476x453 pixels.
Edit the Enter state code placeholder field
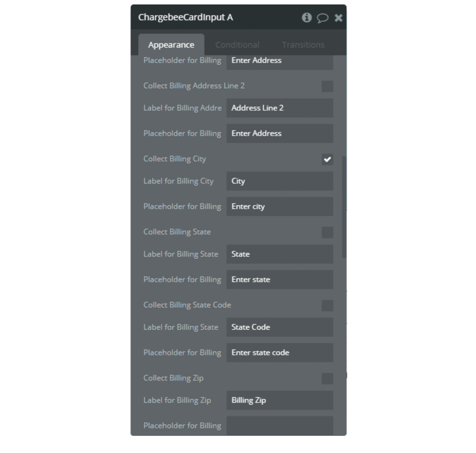click(280, 353)
